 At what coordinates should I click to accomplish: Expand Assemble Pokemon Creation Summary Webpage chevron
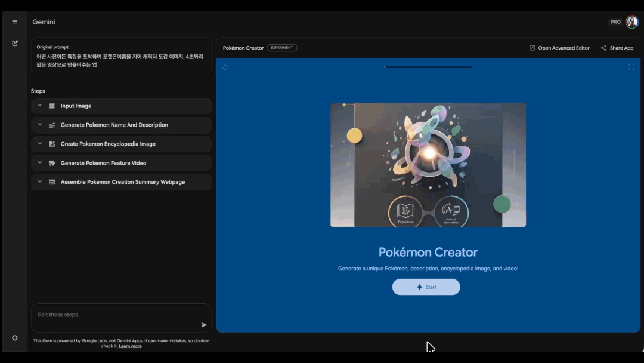(x=40, y=181)
